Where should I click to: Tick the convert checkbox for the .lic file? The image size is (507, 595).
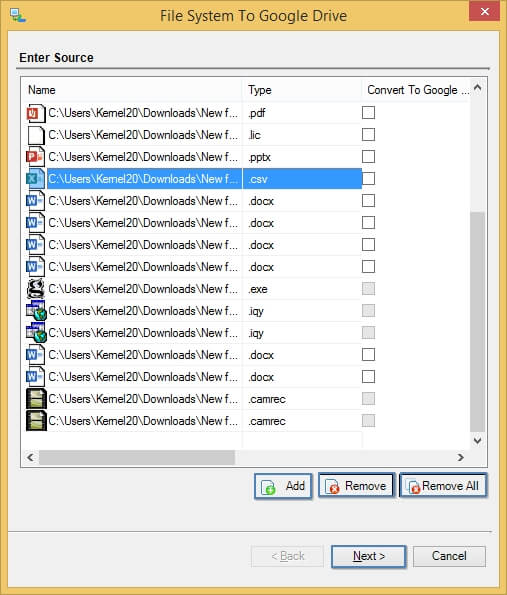point(368,135)
